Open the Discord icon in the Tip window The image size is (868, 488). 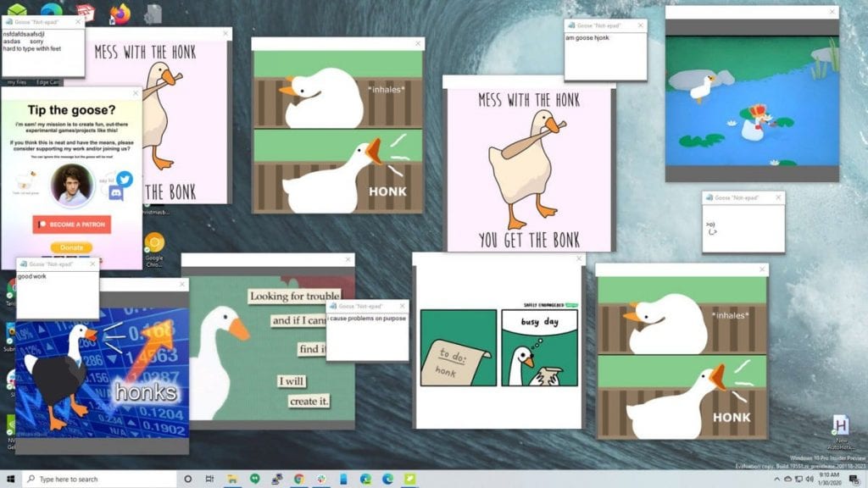(116, 193)
